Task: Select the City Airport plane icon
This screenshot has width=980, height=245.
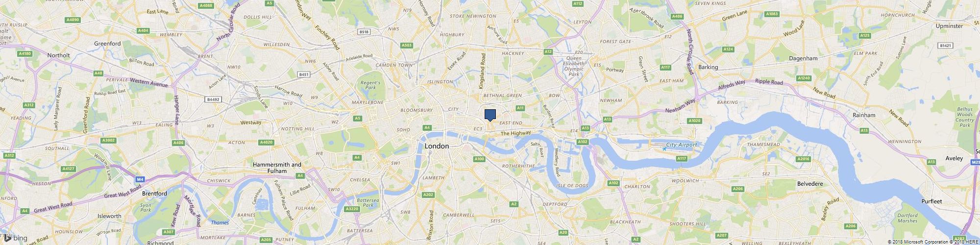Action: [x=664, y=148]
